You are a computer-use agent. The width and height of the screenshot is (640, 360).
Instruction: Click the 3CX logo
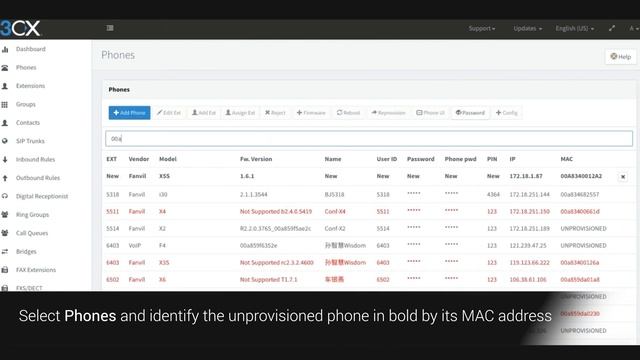pyautogui.click(x=20, y=28)
